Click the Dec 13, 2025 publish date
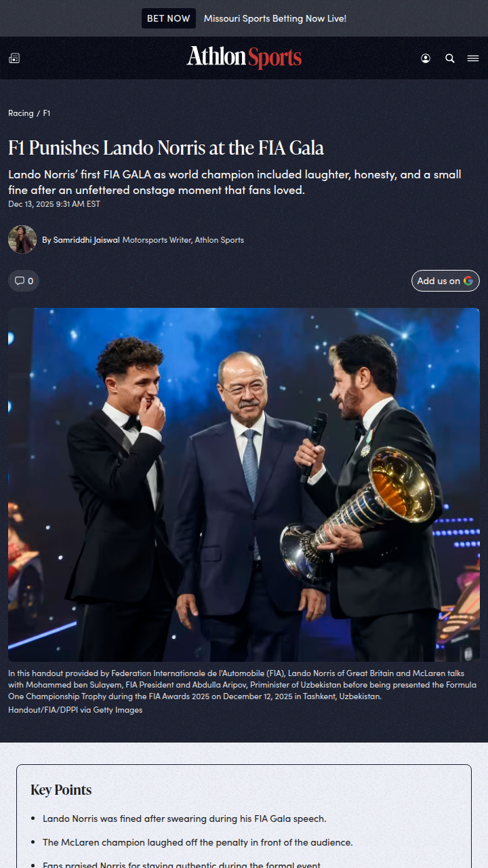 coord(54,203)
